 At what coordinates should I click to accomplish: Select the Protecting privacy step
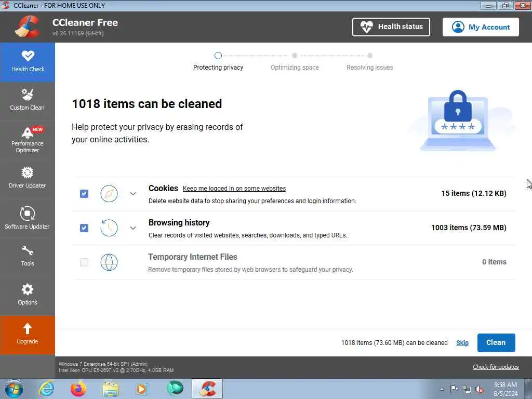click(218, 61)
